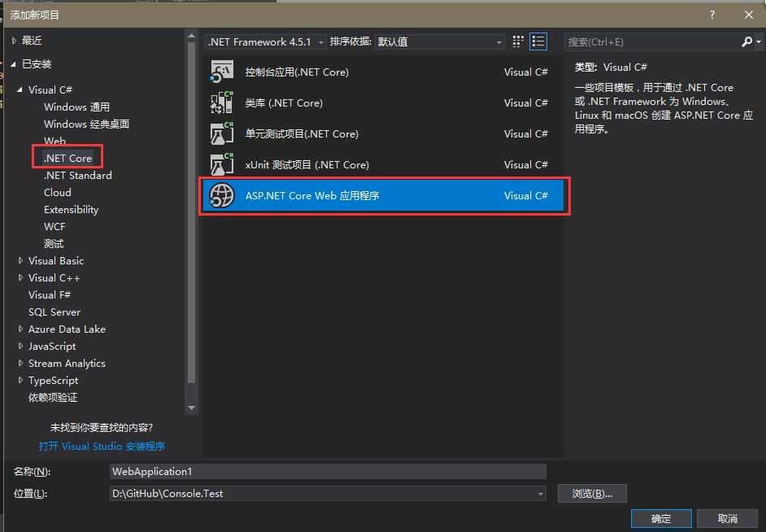The height and width of the screenshot is (532, 766).
Task: Select the 测试 category
Action: tap(54, 244)
